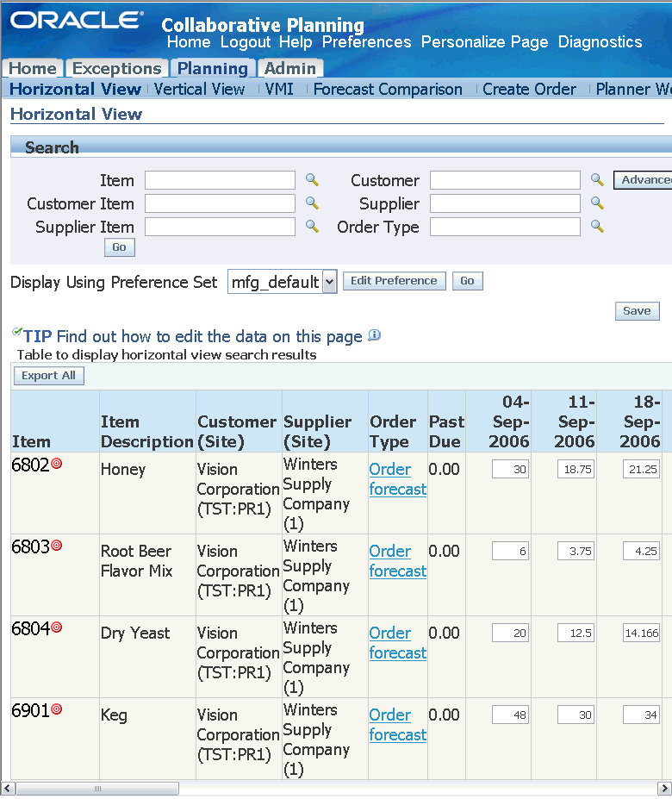
Task: Click the red target icon beside 6803
Action: point(57,546)
